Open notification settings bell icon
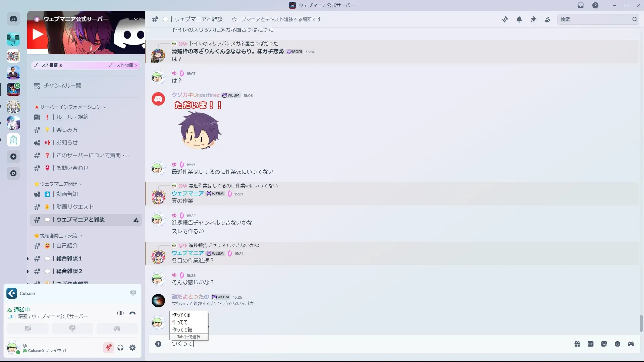644x362 pixels. tap(519, 19)
